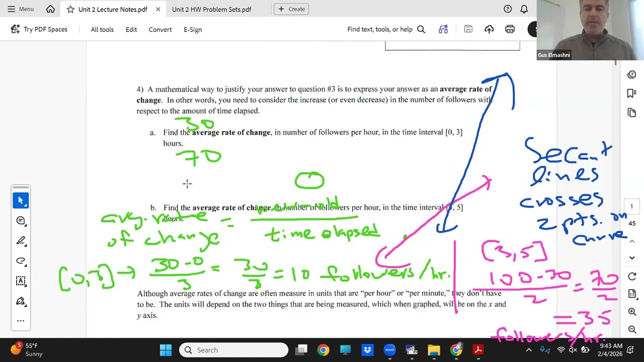The height and width of the screenshot is (362, 644).
Task: Open All tools
Action: pos(102,29)
